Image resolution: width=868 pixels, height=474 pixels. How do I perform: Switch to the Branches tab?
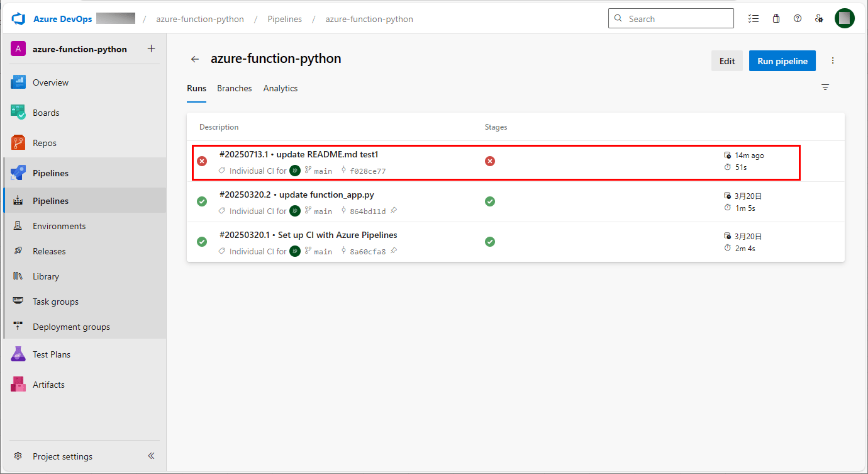click(235, 88)
